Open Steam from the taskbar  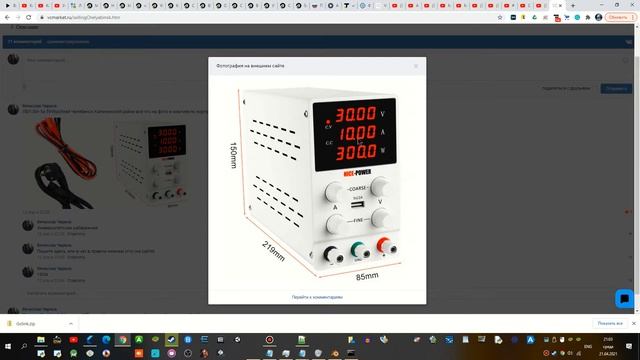171,340
